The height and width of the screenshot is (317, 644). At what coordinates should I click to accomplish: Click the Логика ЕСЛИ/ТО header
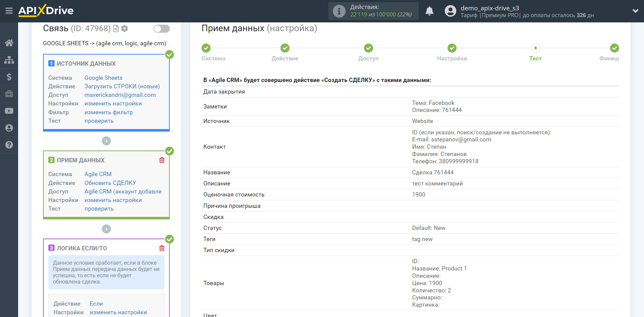pos(82,248)
